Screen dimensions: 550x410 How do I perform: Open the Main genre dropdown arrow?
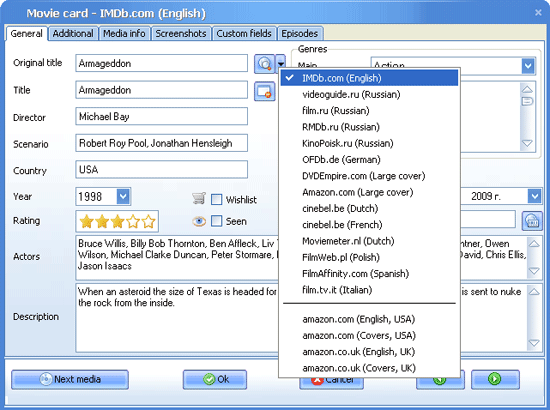point(528,66)
